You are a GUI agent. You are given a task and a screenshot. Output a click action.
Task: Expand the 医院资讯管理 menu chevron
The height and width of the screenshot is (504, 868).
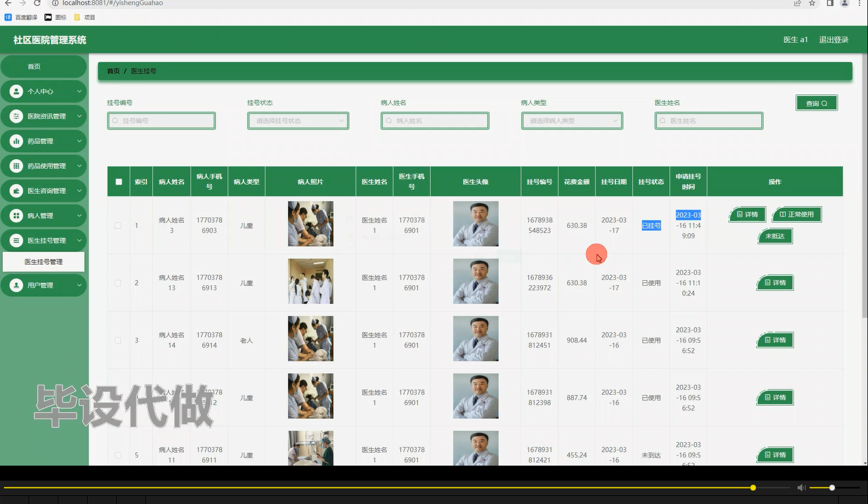(x=79, y=116)
